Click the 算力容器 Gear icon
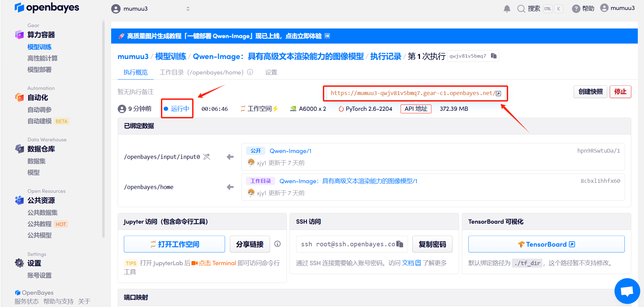Image resolution: width=644 pixels, height=307 pixels. pyautogui.click(x=20, y=35)
